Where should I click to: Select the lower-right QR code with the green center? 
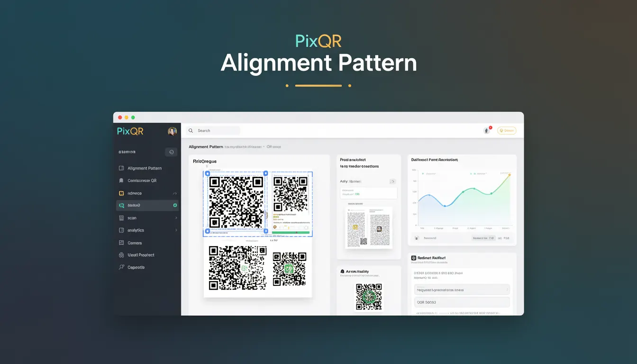coord(289,269)
